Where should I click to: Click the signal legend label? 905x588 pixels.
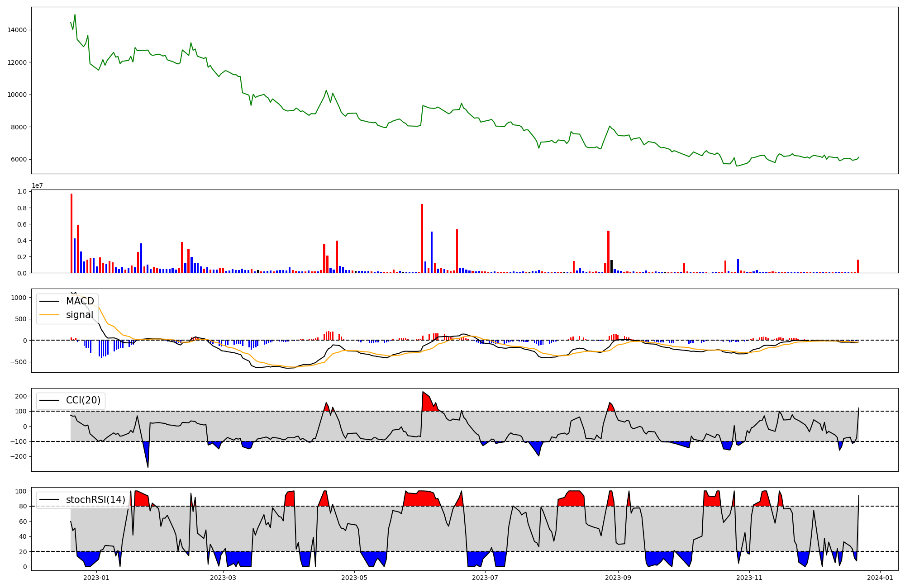point(80,315)
